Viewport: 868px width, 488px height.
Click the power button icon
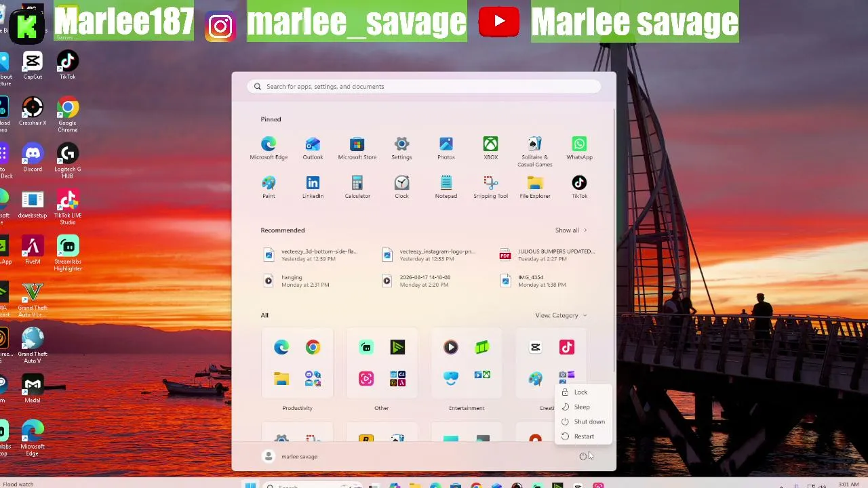[583, 456]
